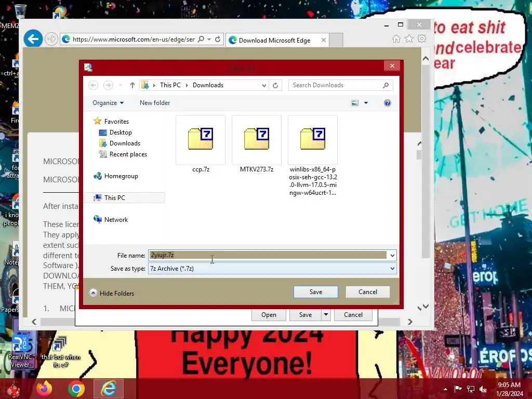Select winlibs-x86_64 archive file

pos(312,156)
